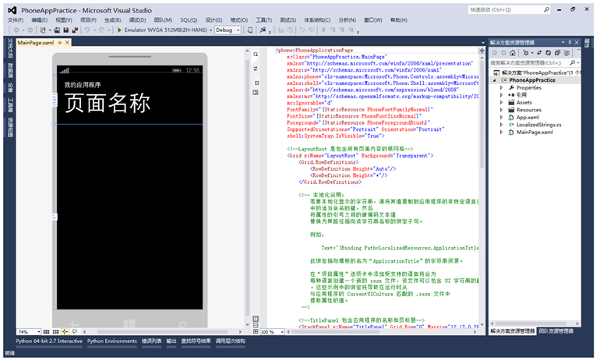Expand the Properties node in Solution Explorer
The height and width of the screenshot is (364, 600).
point(501,87)
